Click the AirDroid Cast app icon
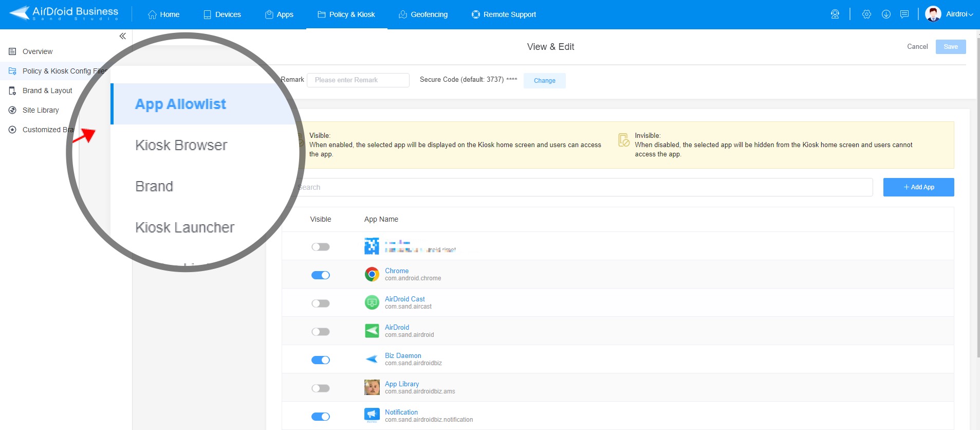The width and height of the screenshot is (980, 430). (x=372, y=302)
